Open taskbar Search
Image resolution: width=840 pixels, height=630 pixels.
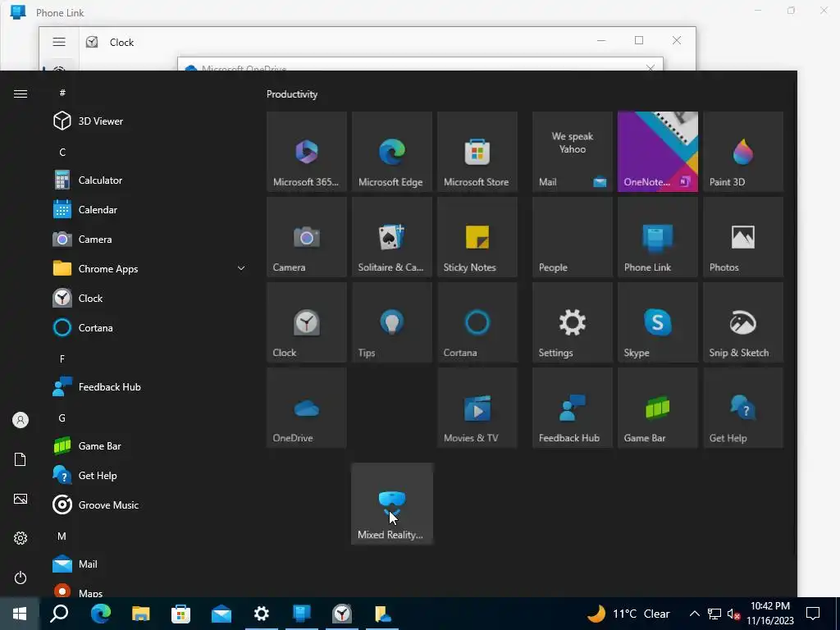pyautogui.click(x=59, y=614)
